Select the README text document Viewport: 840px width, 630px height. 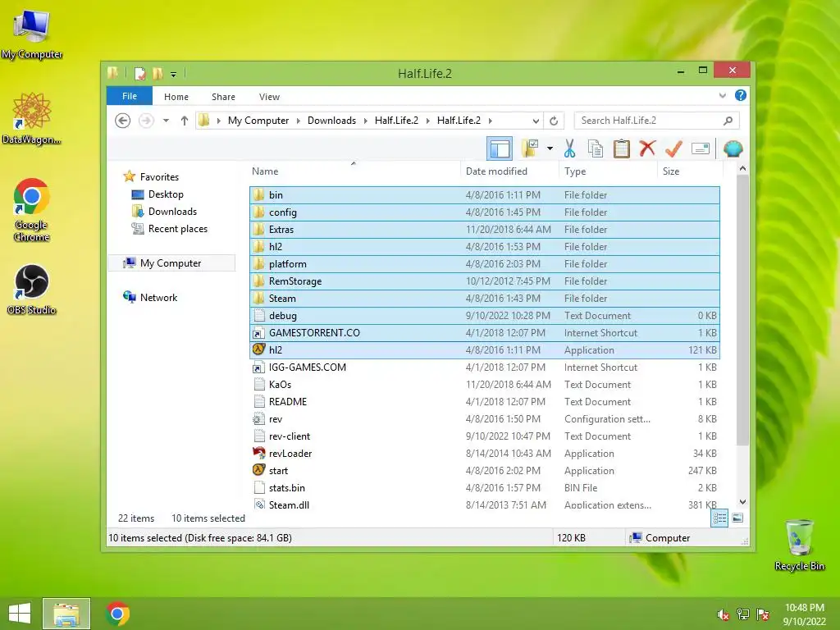coord(484,402)
